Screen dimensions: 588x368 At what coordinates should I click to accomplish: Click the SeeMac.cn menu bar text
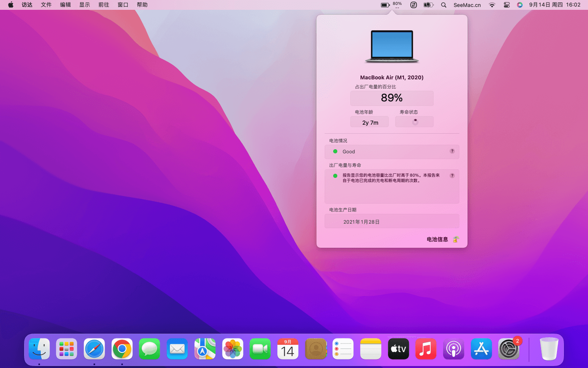(467, 5)
